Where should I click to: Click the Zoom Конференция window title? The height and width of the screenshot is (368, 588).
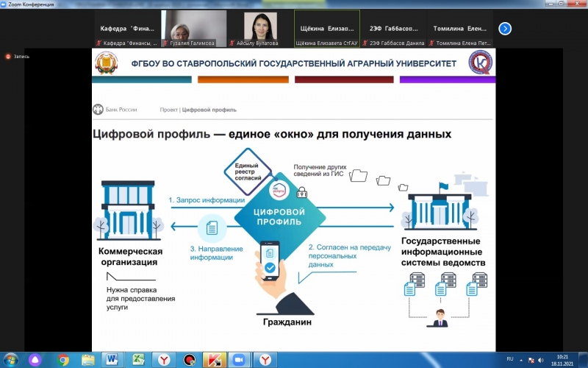[31, 4]
